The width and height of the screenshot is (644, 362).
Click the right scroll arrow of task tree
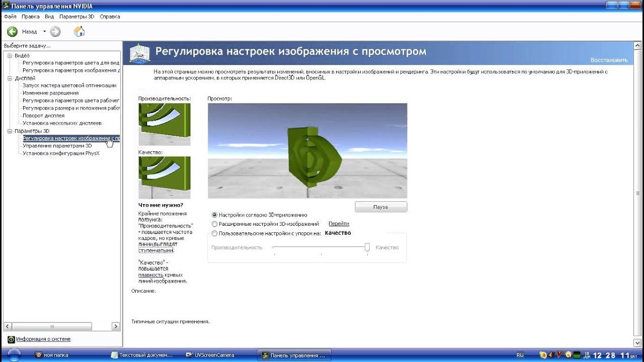116,327
